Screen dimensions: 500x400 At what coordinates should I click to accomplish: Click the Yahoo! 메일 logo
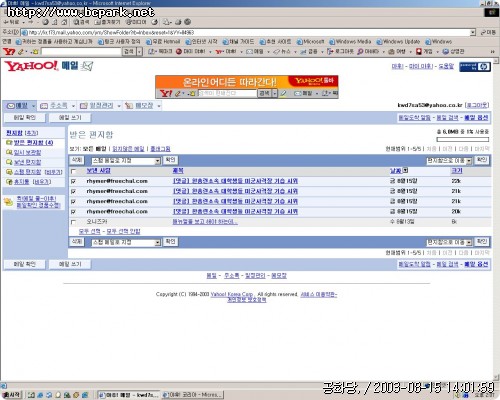pyautogui.click(x=49, y=66)
